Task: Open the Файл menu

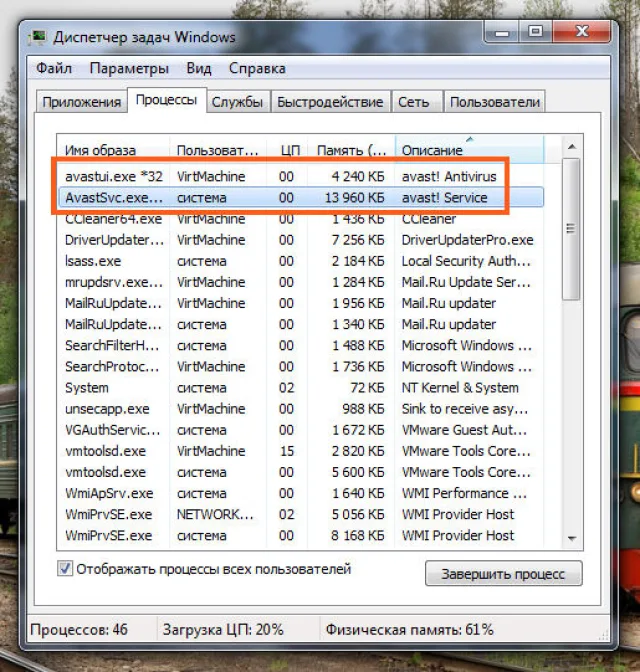Action: [54, 68]
